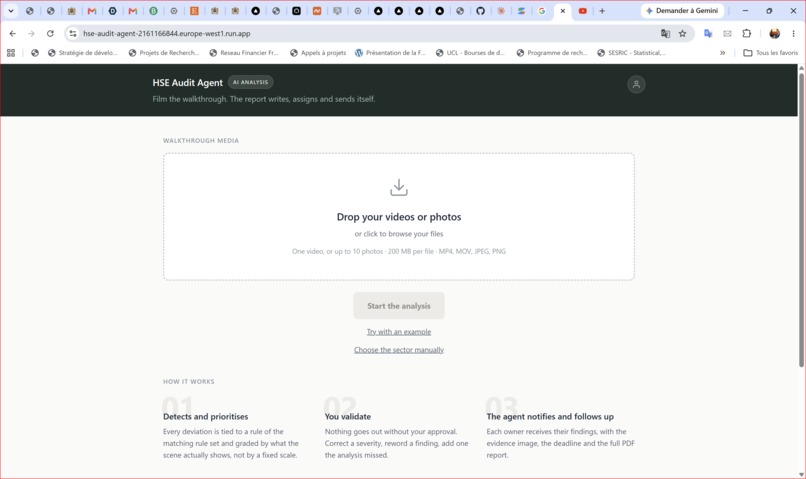Image resolution: width=806 pixels, height=479 pixels.
Task: Open the Extensions puzzle icon
Action: (746, 33)
